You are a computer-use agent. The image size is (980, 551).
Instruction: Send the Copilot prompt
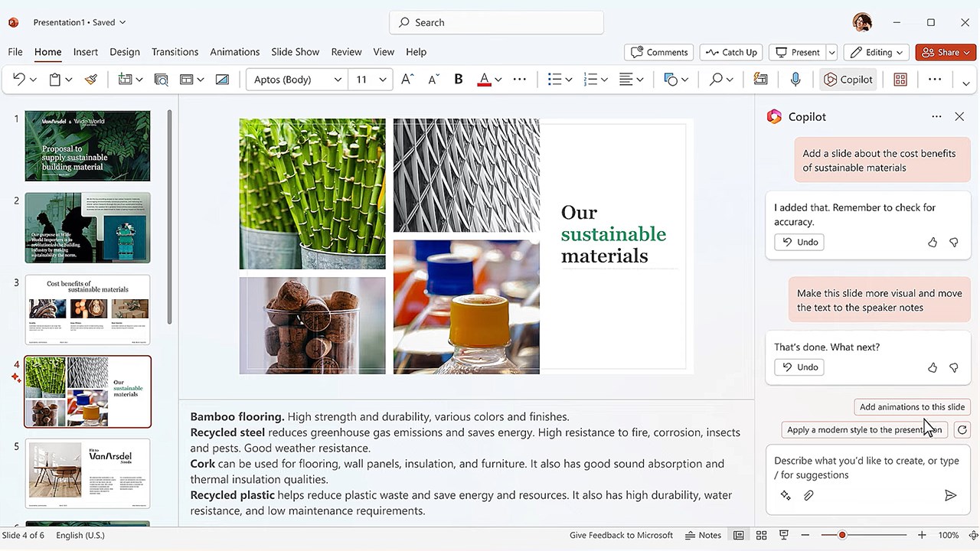tap(950, 496)
